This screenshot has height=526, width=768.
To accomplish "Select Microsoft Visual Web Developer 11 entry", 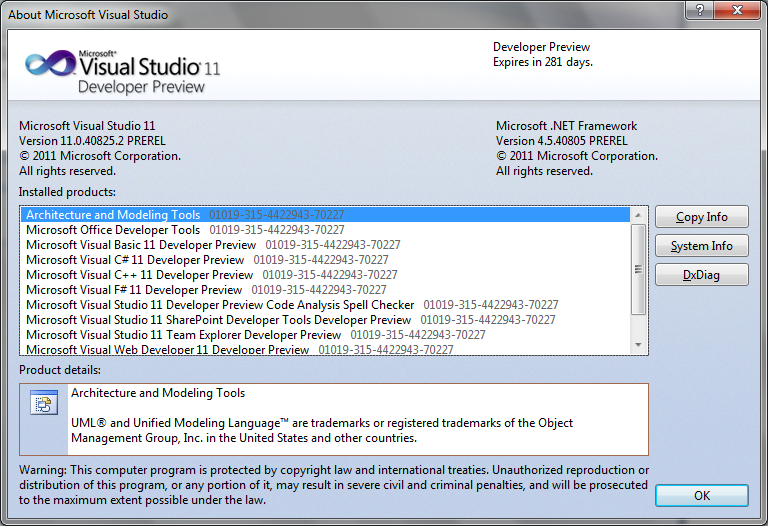I will click(x=326, y=349).
